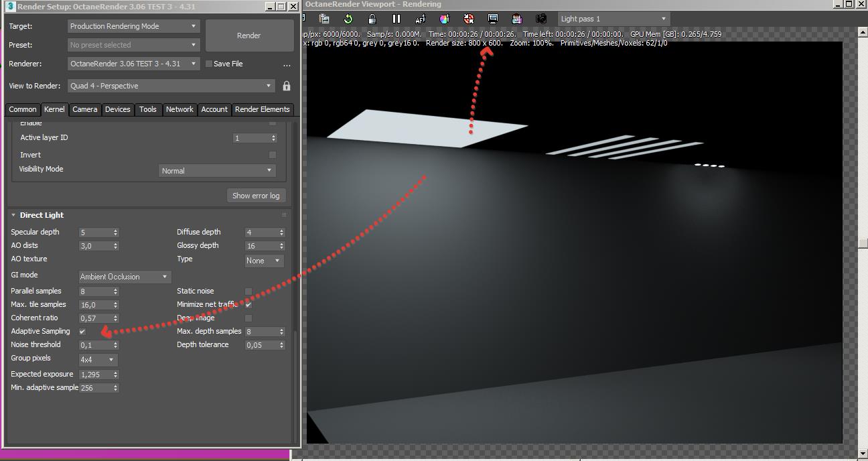Open the Group pixels 4x4 dropdown
Screen dimensions: 868x461
pyautogui.click(x=98, y=360)
